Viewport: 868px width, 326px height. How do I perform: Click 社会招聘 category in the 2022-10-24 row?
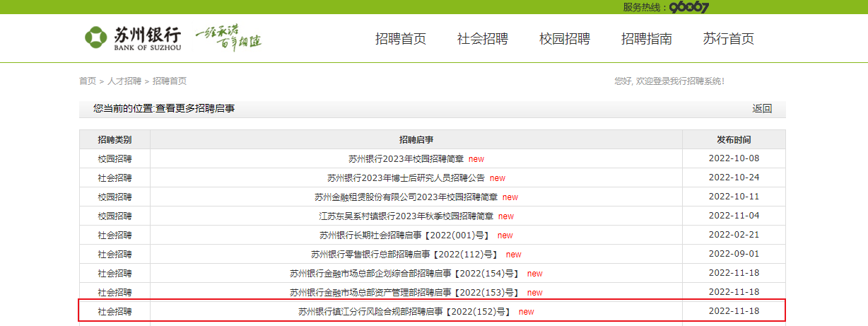pos(115,177)
